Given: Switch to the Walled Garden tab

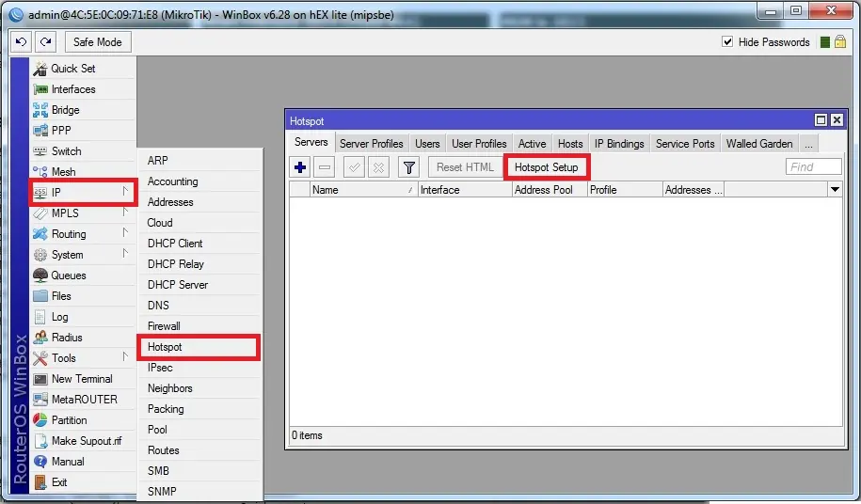Looking at the screenshot, I should point(758,144).
